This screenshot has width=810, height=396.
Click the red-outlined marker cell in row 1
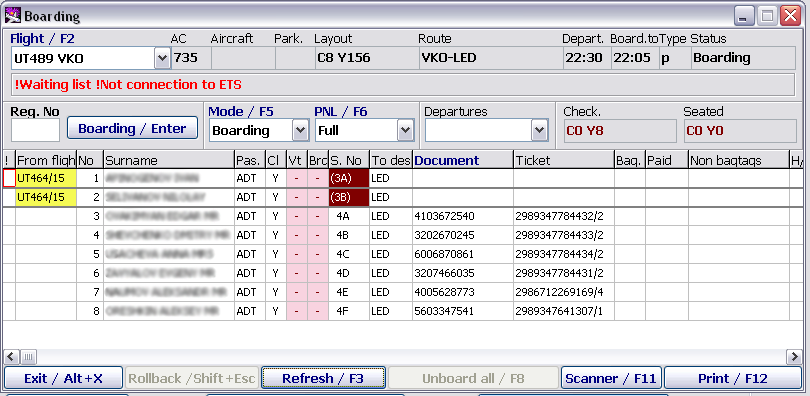pyautogui.click(x=9, y=178)
